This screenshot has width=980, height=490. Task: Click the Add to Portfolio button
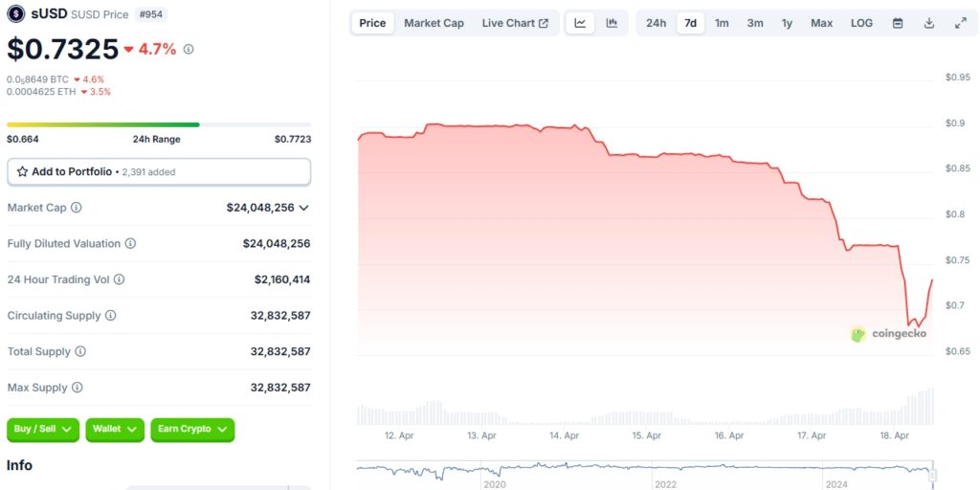[159, 172]
